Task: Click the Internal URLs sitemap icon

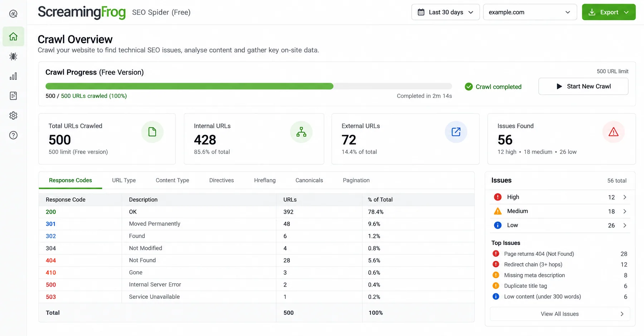Action: pos(301,132)
